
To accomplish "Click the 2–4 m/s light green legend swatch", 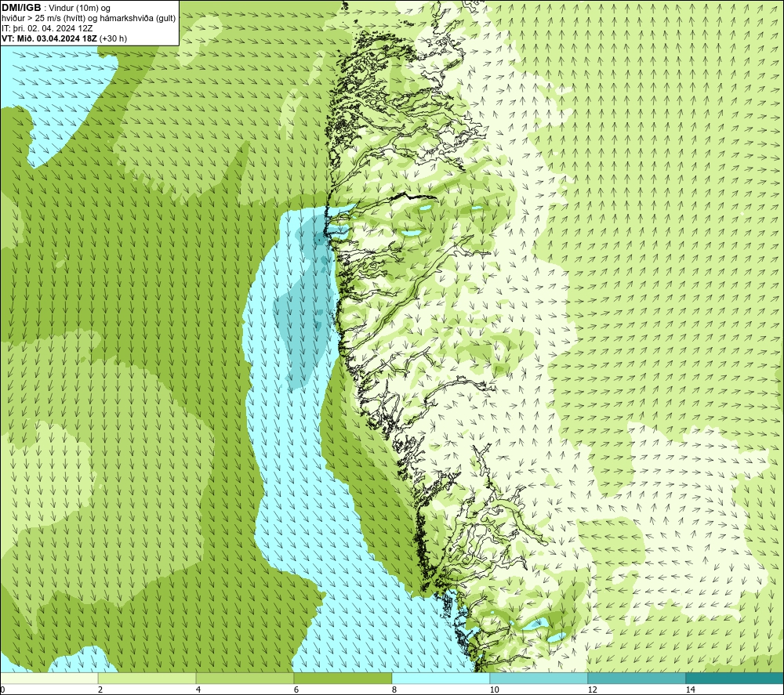I will click(147, 679).
